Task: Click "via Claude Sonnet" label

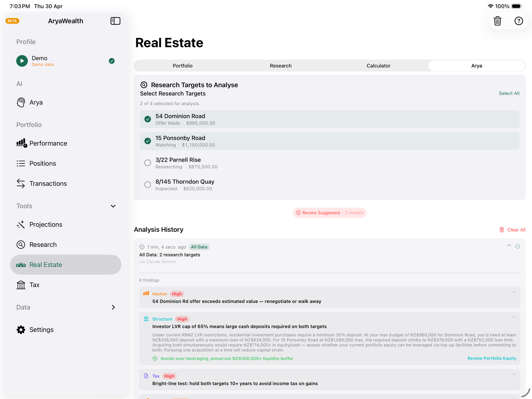Action: coord(158,262)
